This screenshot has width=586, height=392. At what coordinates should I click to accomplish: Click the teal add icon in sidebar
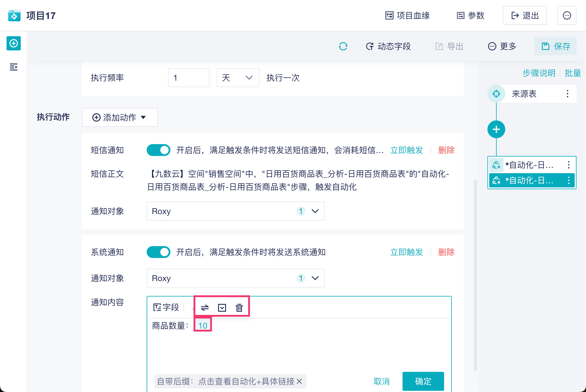14,44
